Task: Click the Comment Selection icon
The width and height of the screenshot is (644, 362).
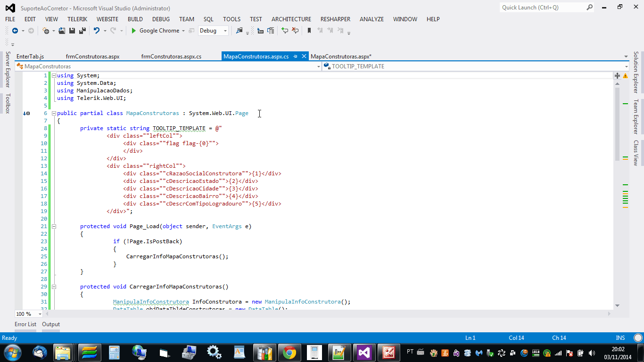Action: (285, 31)
